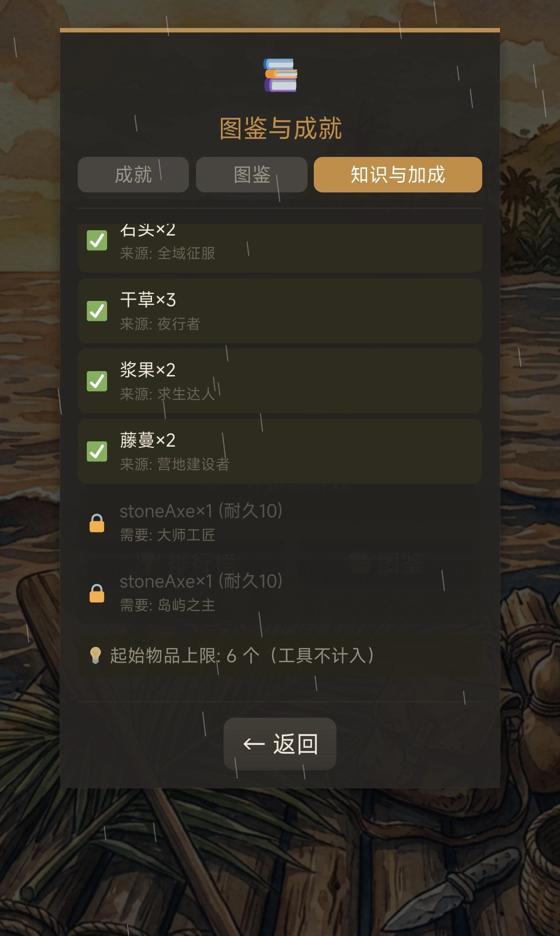560x936 pixels.
Task: Toggle the 浆果×2 checkbox
Action: 97,381
